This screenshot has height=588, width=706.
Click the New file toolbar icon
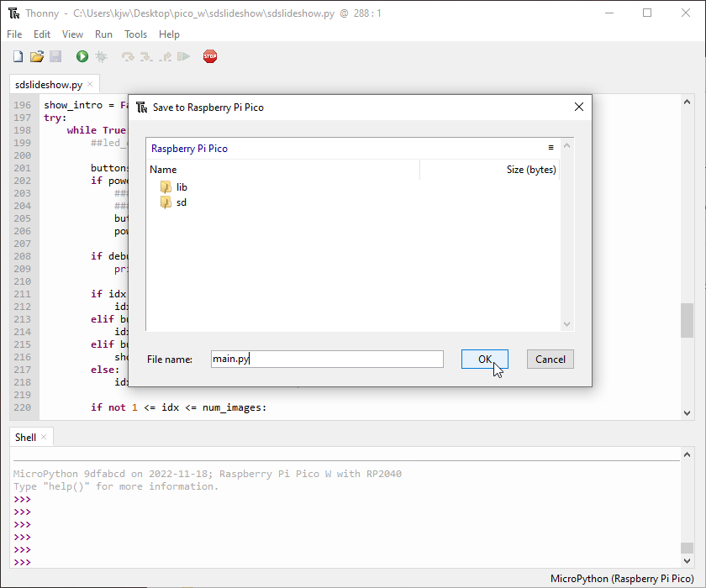point(18,56)
